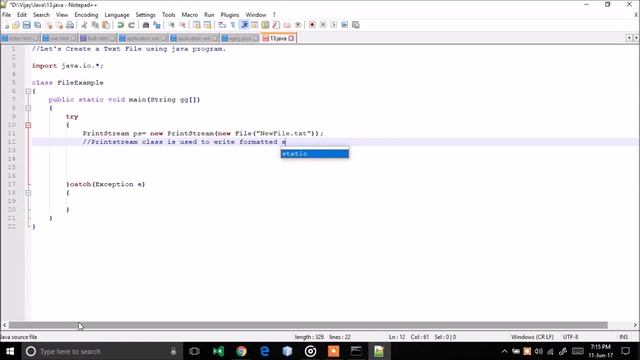Click Windows (CR LF) in the status bar
This screenshot has width=640, height=360.
[532, 337]
